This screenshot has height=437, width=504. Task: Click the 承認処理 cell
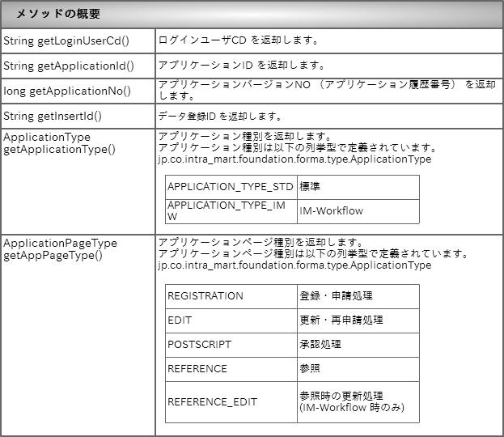click(x=358, y=345)
